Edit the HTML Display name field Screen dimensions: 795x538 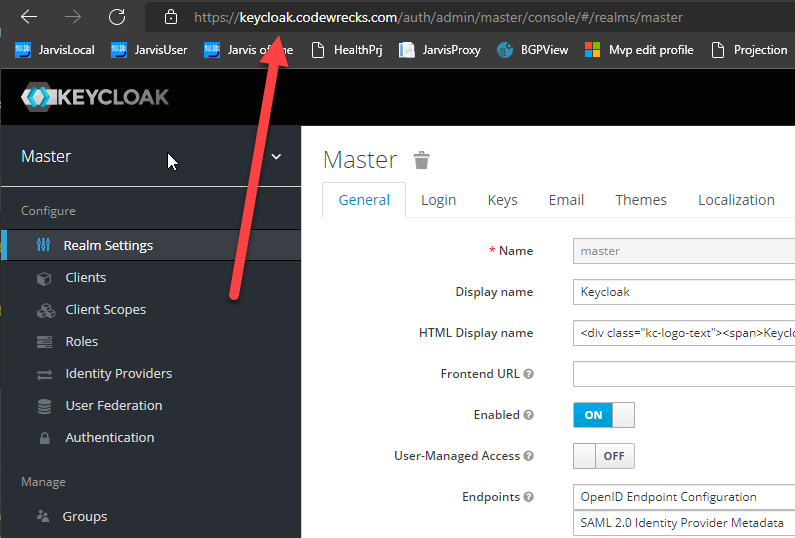click(x=684, y=333)
